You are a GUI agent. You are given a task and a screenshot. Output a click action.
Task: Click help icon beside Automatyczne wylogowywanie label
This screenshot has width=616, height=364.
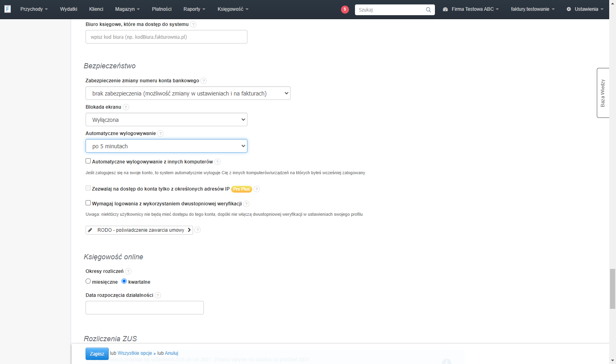(x=160, y=133)
